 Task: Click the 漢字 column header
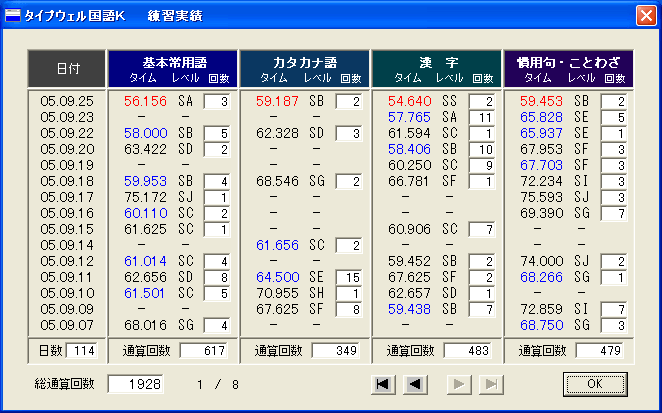(437, 69)
